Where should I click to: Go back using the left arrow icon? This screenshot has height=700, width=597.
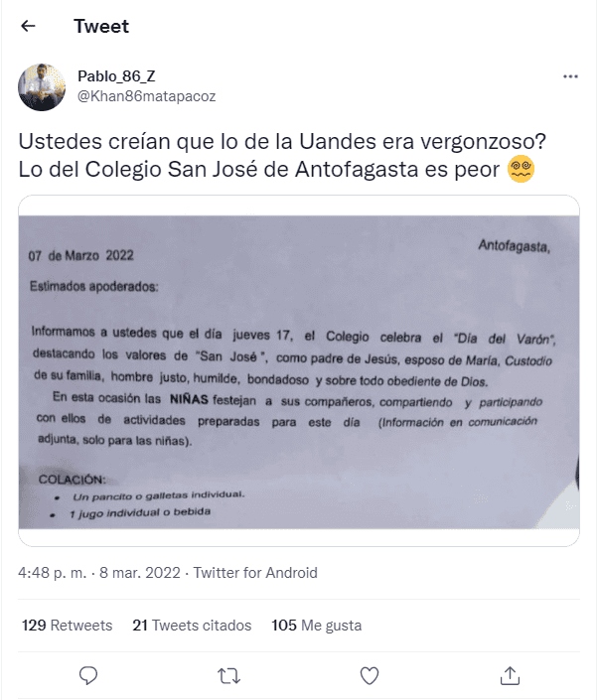point(28,27)
